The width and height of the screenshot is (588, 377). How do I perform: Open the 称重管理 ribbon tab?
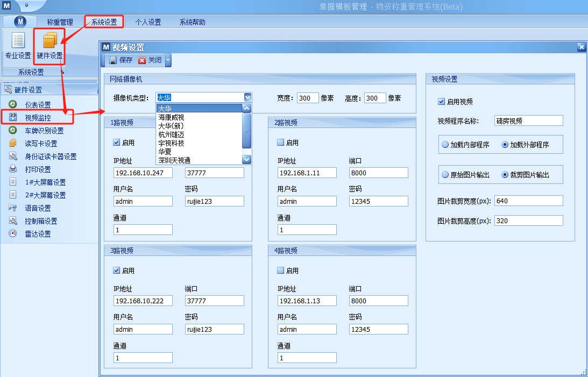click(60, 22)
